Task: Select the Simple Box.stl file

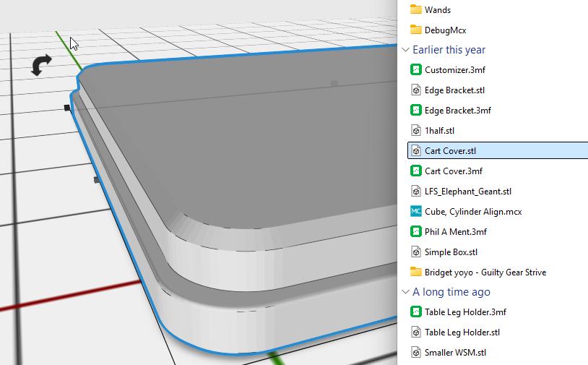Action: tap(451, 252)
